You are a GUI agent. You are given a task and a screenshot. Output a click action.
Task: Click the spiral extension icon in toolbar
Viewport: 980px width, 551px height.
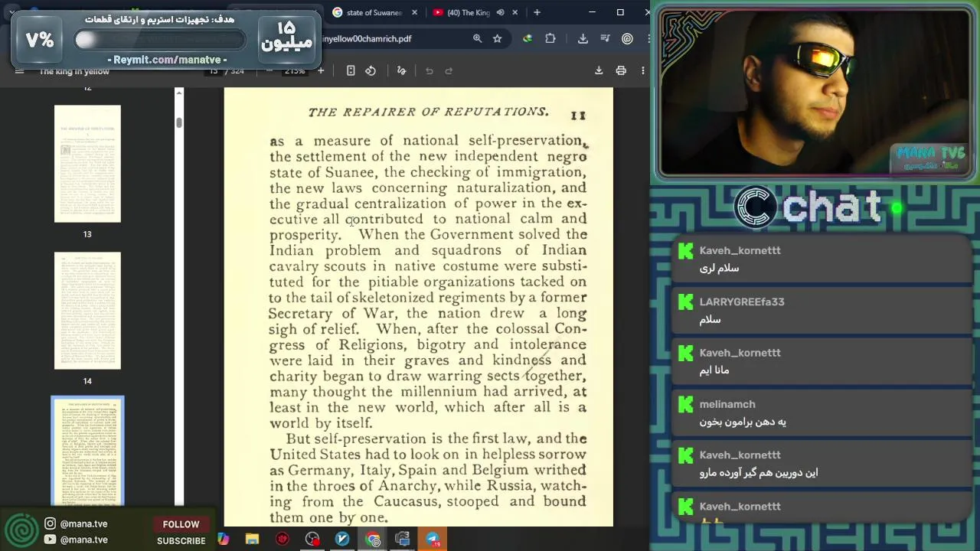click(627, 38)
